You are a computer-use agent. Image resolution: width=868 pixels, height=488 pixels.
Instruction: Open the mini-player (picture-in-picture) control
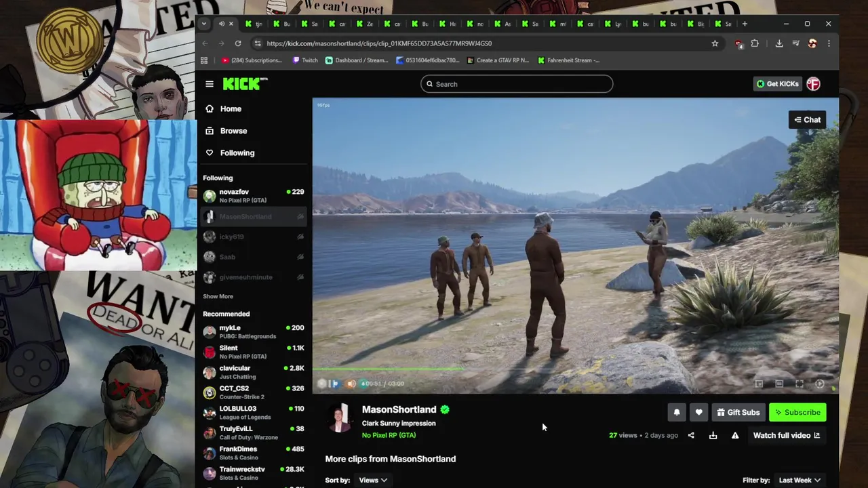pos(759,384)
